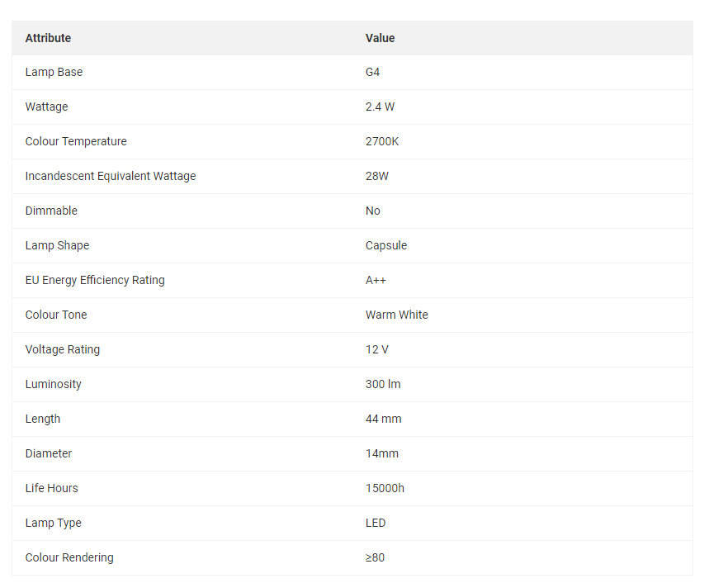Click the G4 lamp base value

[372, 72]
